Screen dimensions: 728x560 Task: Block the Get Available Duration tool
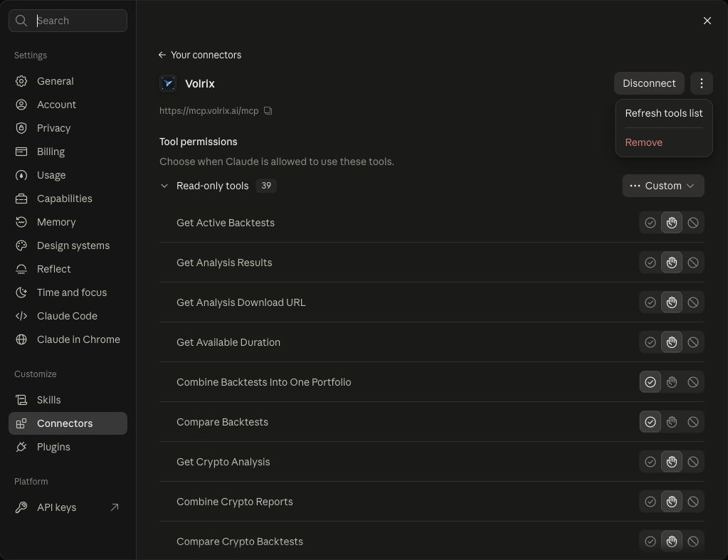click(692, 342)
